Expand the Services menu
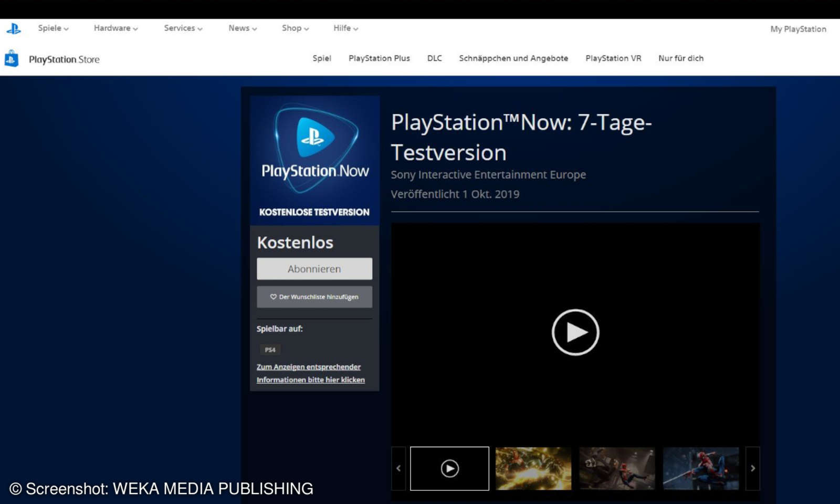 tap(182, 28)
